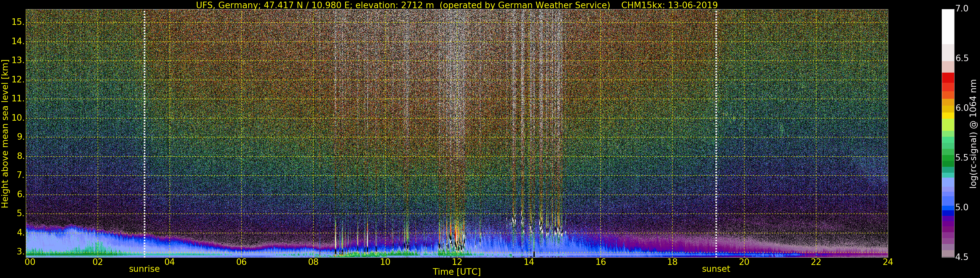Click time axis tick label "16"
Image resolution: width=980 pixels, height=278 pixels.
tap(601, 262)
